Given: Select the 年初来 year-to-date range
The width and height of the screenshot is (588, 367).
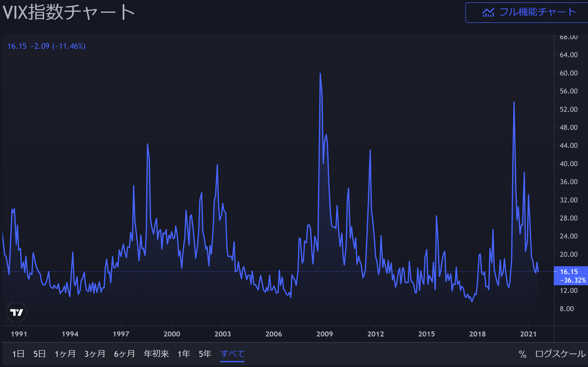Looking at the screenshot, I should pos(156,354).
